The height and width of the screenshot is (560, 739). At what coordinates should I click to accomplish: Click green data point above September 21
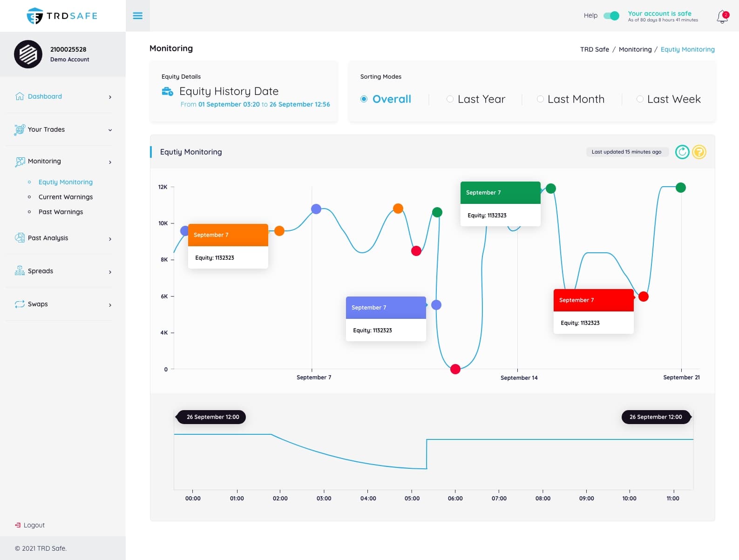point(681,188)
